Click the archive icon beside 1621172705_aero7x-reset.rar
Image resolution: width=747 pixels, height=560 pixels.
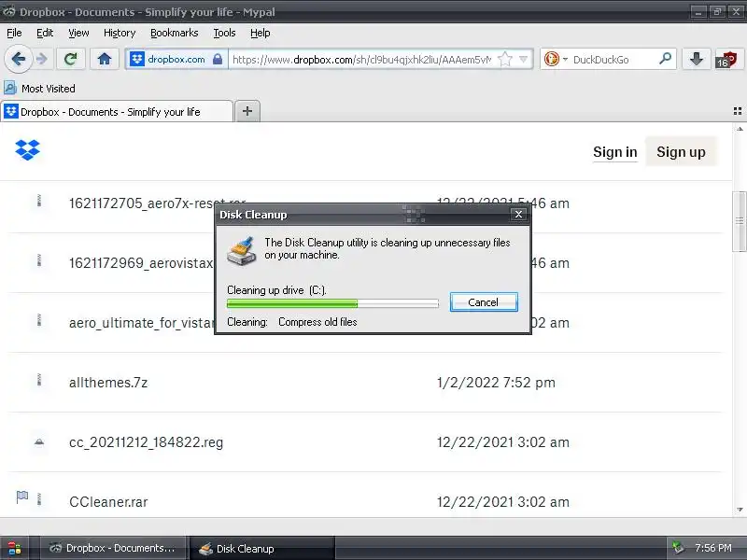tap(39, 201)
